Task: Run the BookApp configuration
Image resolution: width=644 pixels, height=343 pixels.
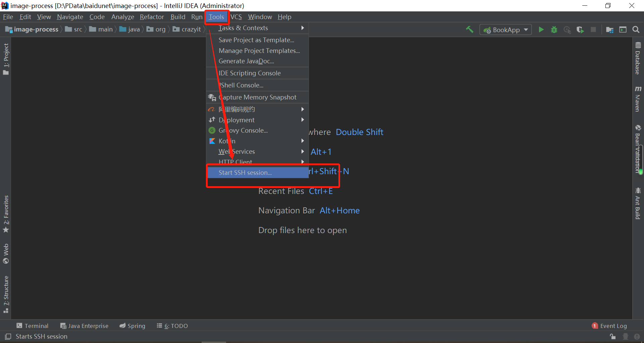Action: point(541,29)
